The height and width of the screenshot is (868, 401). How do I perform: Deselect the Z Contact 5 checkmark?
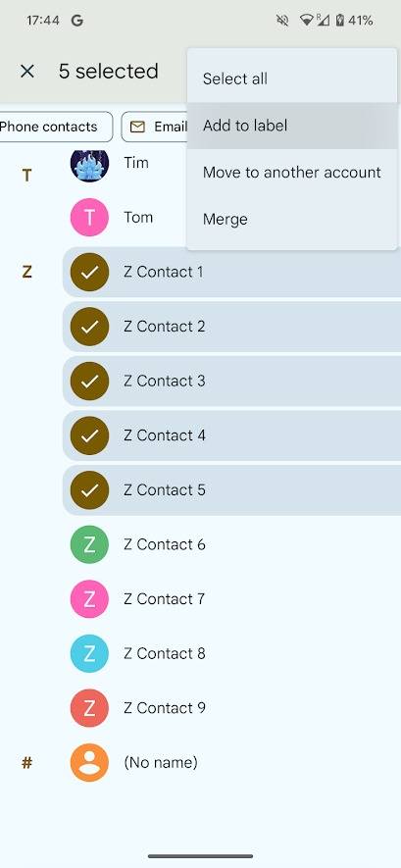tap(89, 490)
